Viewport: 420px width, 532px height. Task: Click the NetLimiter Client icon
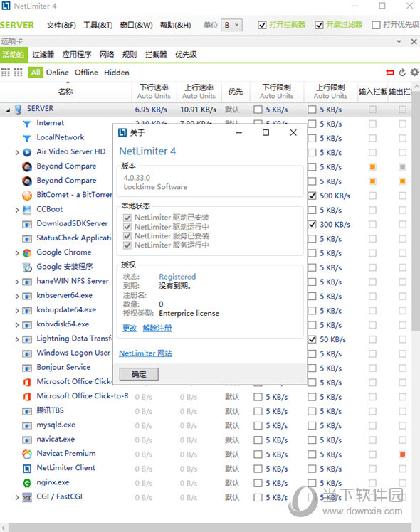coord(27,469)
